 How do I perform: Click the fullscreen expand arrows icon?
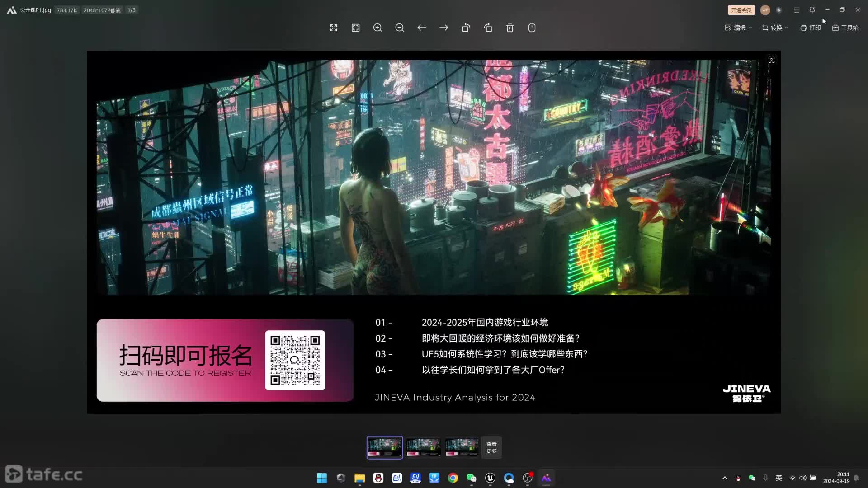click(334, 28)
